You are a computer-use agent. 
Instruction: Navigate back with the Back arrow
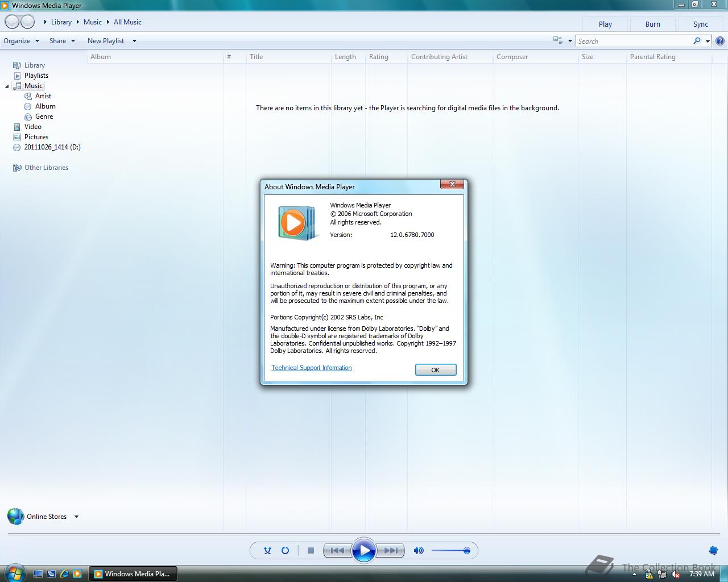click(x=12, y=22)
